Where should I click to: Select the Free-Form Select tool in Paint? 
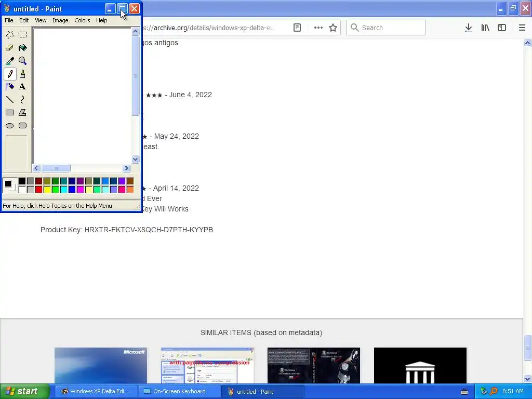tap(10, 35)
